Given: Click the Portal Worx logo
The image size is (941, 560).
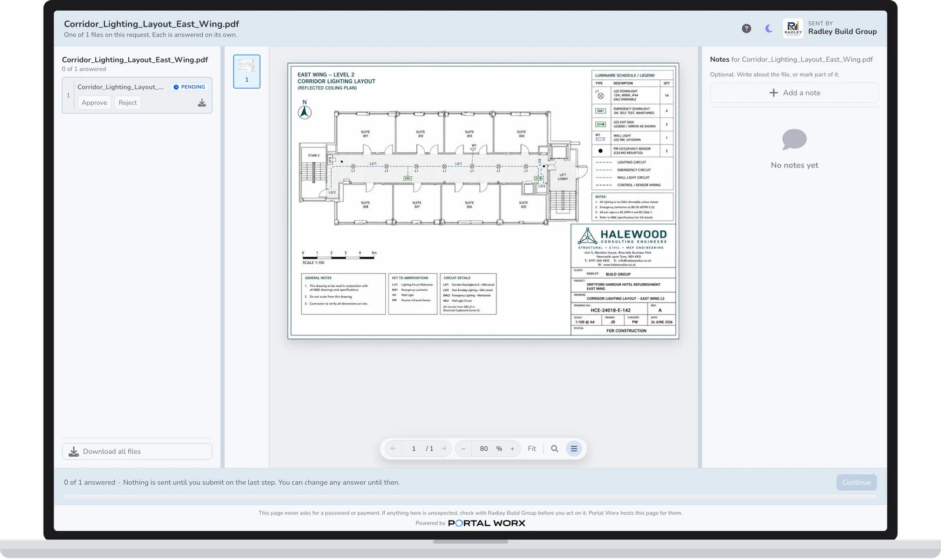Looking at the screenshot, I should tap(486, 523).
